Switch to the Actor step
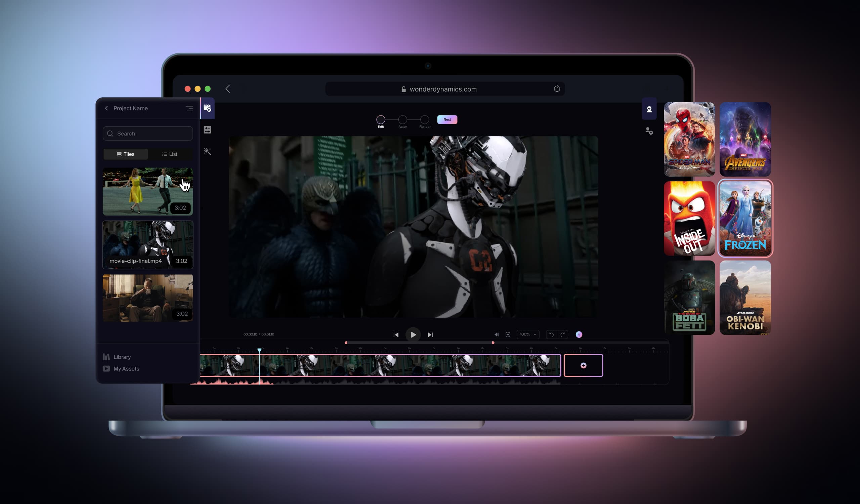The image size is (860, 504). tap(403, 120)
